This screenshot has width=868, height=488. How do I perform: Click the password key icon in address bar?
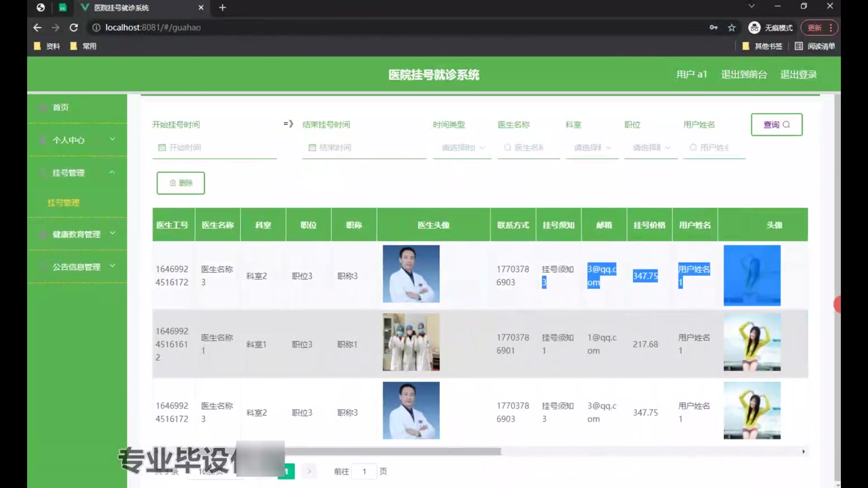click(x=713, y=28)
